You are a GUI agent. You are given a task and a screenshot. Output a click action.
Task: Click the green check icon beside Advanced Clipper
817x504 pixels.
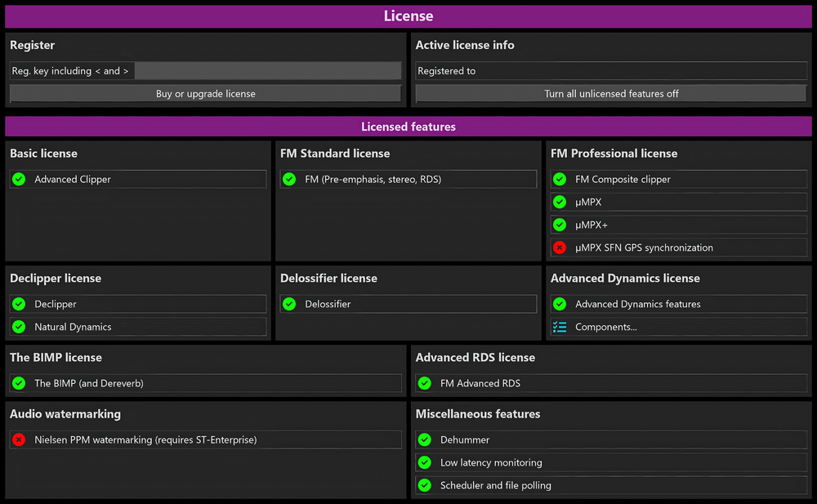(x=19, y=179)
